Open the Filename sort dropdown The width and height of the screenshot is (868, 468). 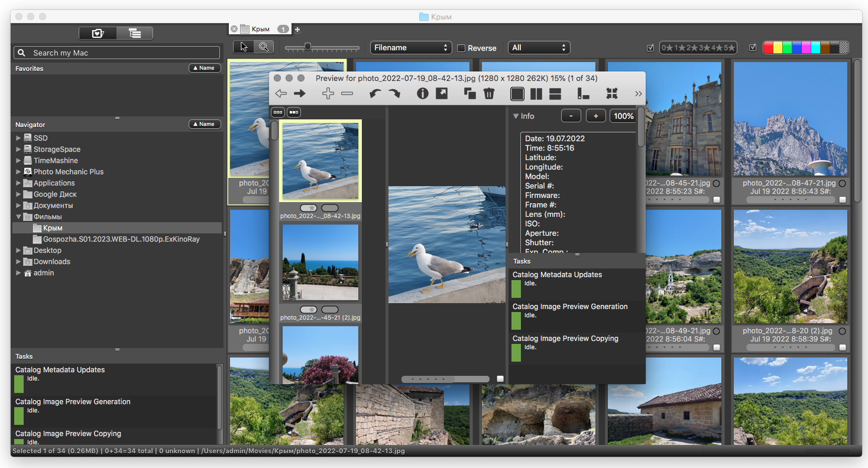pyautogui.click(x=411, y=48)
